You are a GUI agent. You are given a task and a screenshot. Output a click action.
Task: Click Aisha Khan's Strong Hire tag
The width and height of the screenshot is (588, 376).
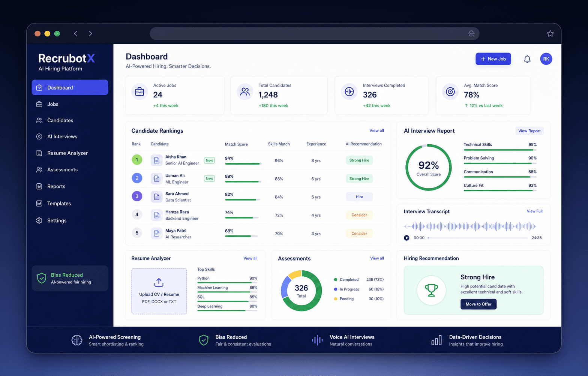point(359,160)
